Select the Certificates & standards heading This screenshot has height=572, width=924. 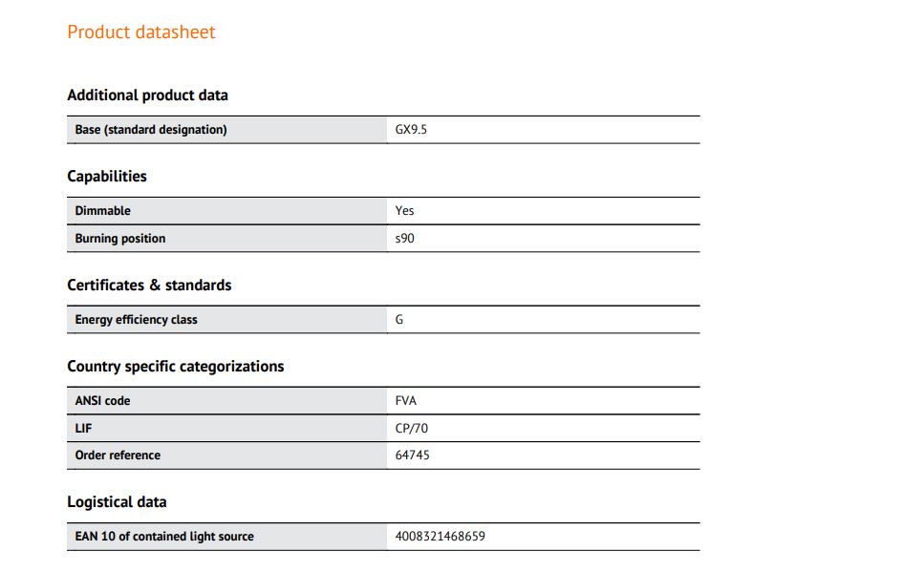click(x=149, y=286)
